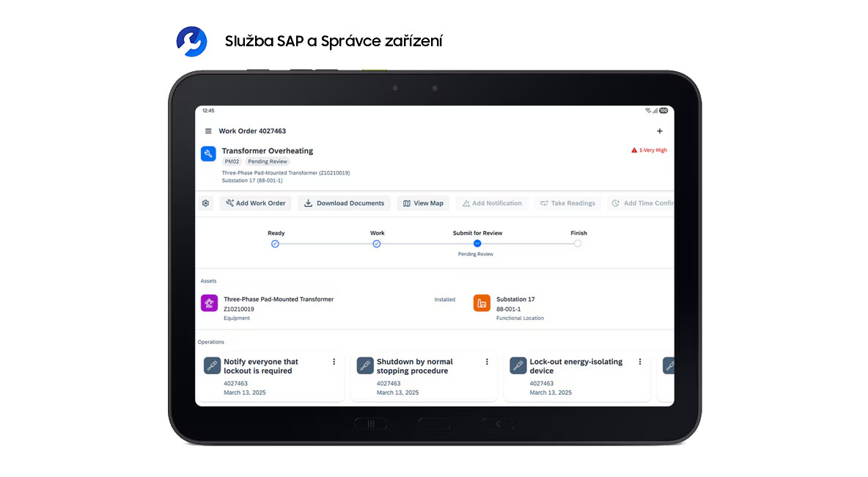868x477 pixels.
Task: Click the Service SAP app logo
Action: (x=192, y=41)
